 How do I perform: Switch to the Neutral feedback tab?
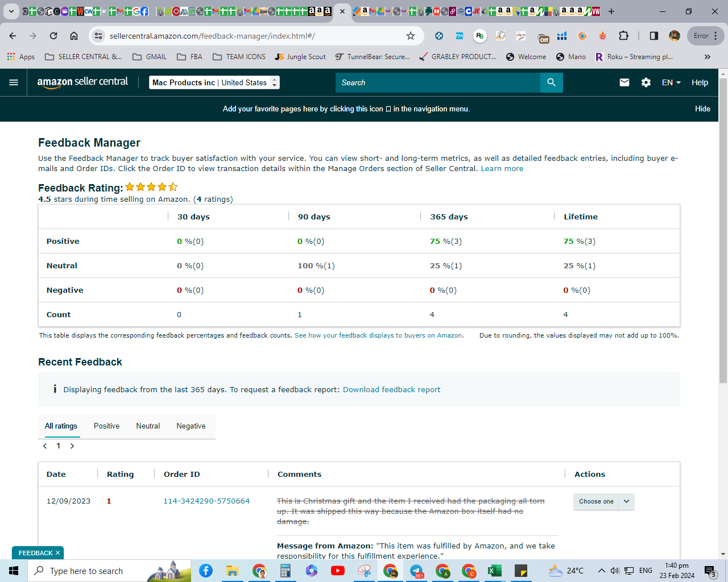(148, 426)
